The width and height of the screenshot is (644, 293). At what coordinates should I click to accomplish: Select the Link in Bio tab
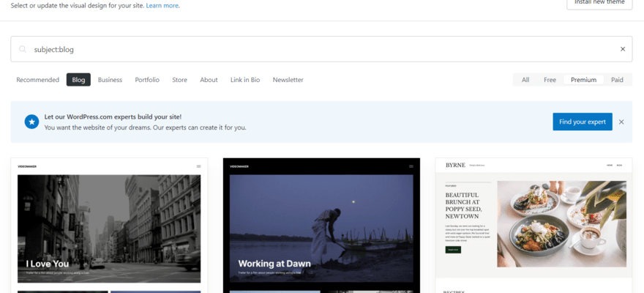(x=245, y=80)
